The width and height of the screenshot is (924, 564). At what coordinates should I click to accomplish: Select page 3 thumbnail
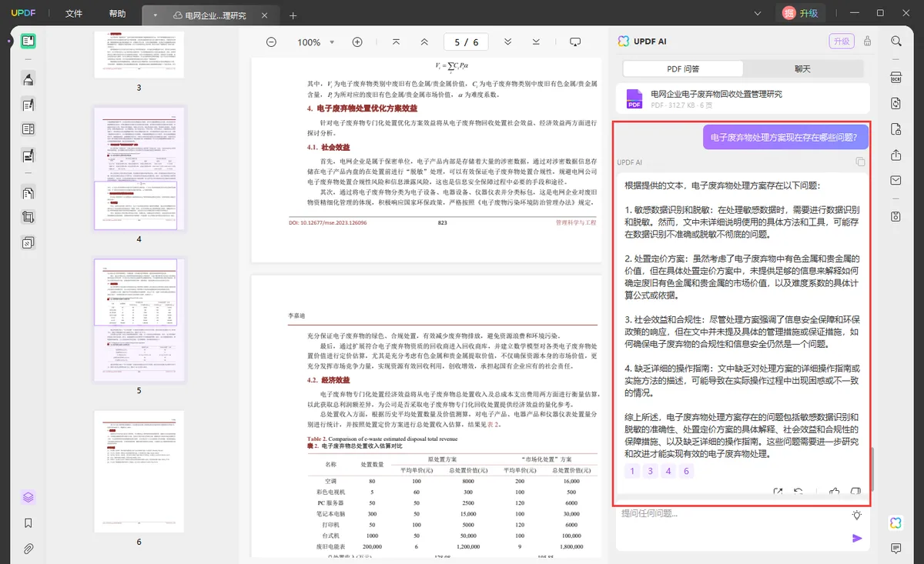pyautogui.click(x=139, y=55)
